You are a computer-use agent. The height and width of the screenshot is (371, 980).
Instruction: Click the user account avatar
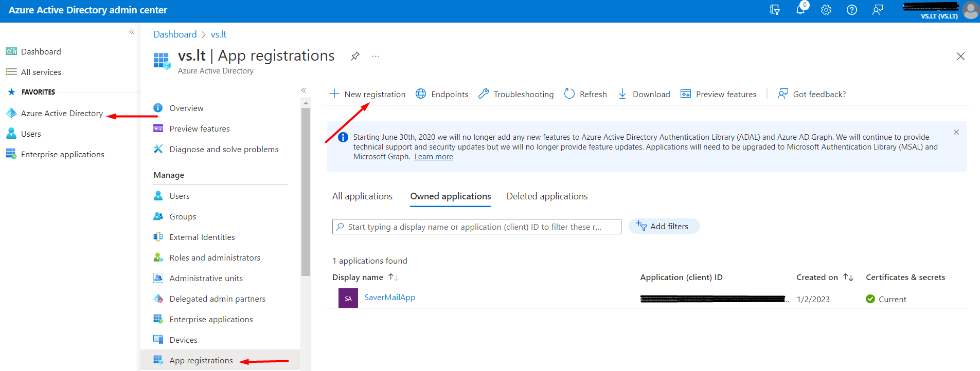click(971, 10)
